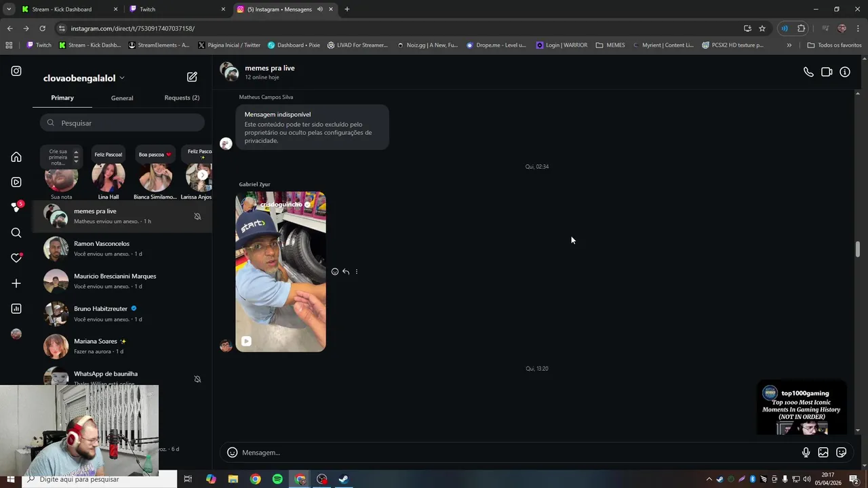Image resolution: width=868 pixels, height=488 pixels.
Task: Click the address bar URL
Action: pyautogui.click(x=132, y=28)
